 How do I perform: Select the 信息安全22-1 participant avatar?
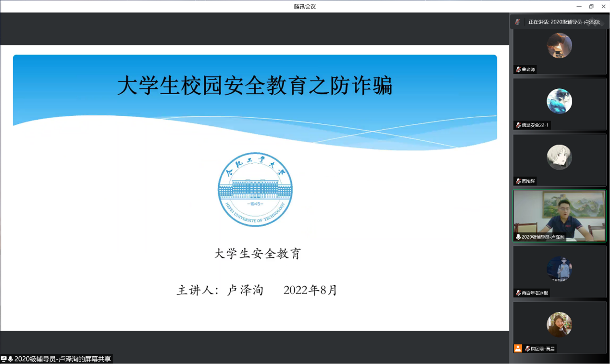[x=560, y=101]
